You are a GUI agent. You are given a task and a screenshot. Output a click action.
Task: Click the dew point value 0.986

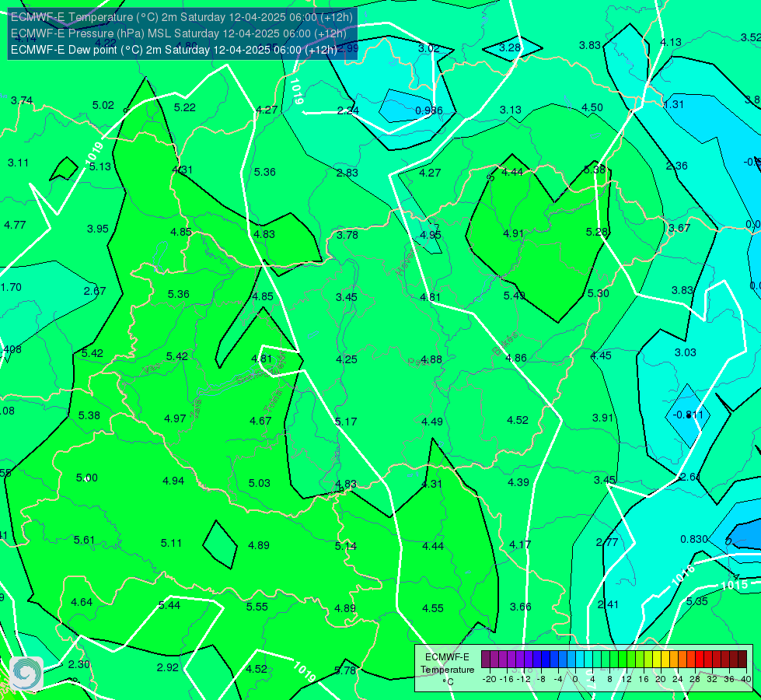click(429, 110)
